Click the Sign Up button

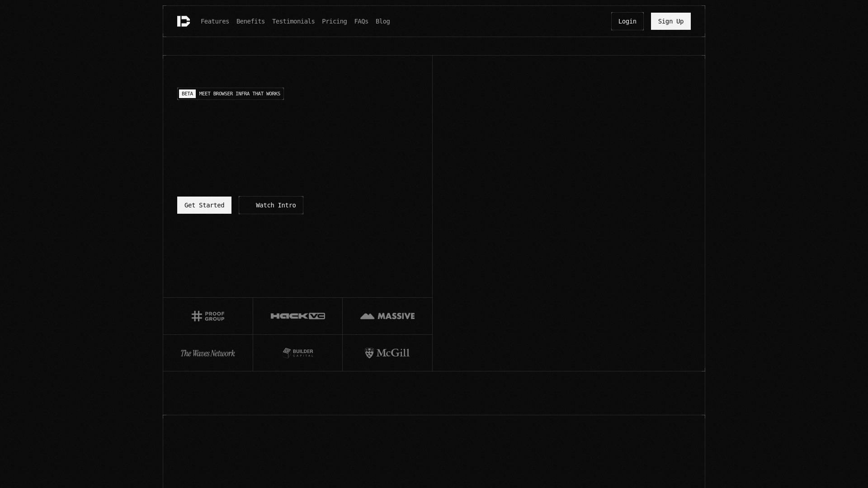tap(671, 21)
